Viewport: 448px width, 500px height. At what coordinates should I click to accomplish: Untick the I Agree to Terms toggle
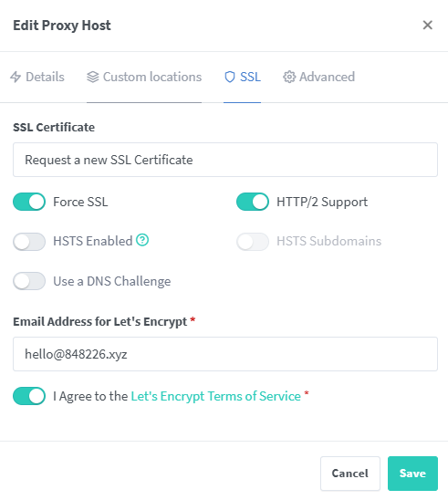(29, 396)
